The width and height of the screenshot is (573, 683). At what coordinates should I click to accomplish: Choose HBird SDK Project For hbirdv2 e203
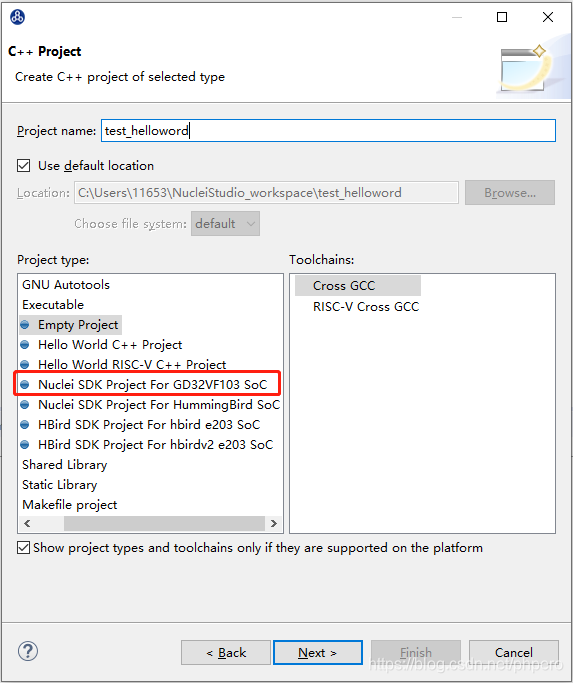(156, 445)
